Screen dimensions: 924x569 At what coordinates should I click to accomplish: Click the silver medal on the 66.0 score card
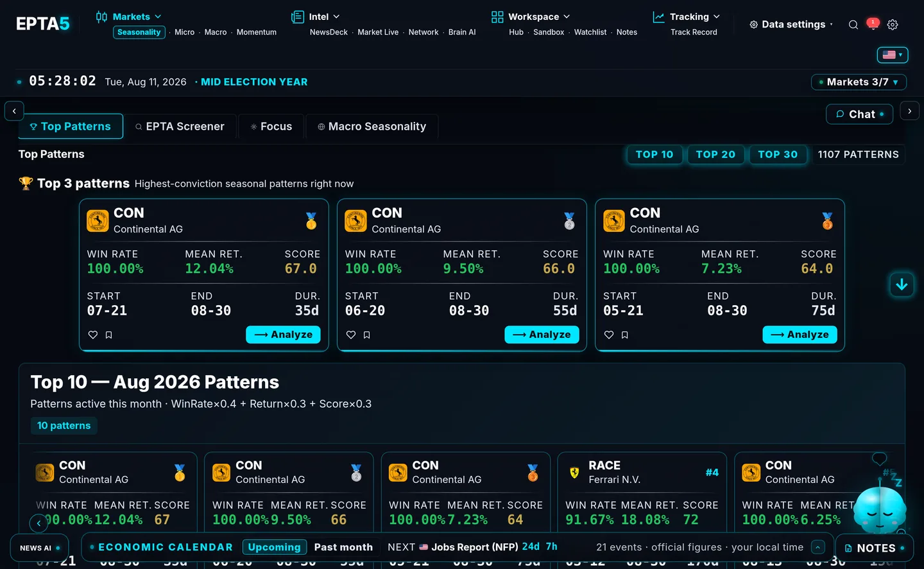click(x=569, y=221)
